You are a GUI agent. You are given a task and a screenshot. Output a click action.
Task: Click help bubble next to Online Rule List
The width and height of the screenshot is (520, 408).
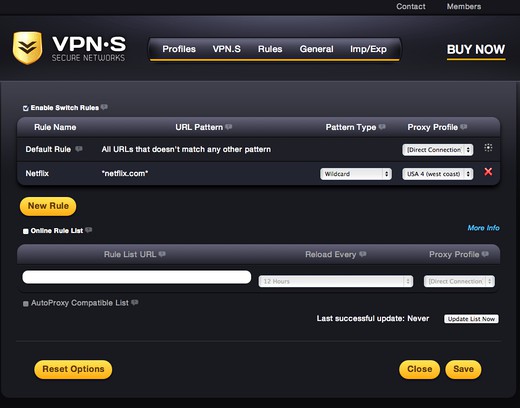(x=88, y=230)
